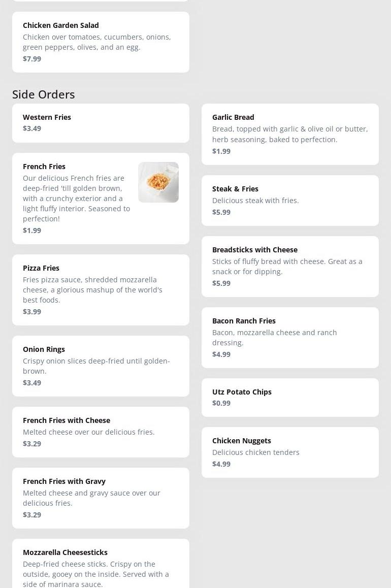Select the Chicken Nuggets item

tap(290, 452)
